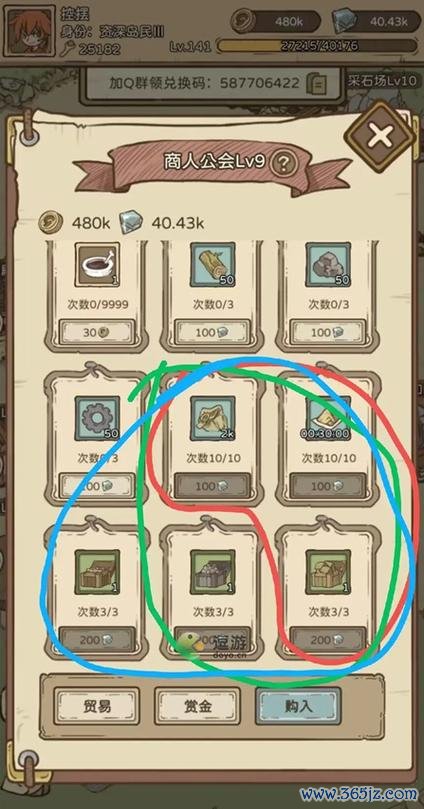Select the grey stone chest icon
424x809 pixels.
pyautogui.click(x=213, y=572)
